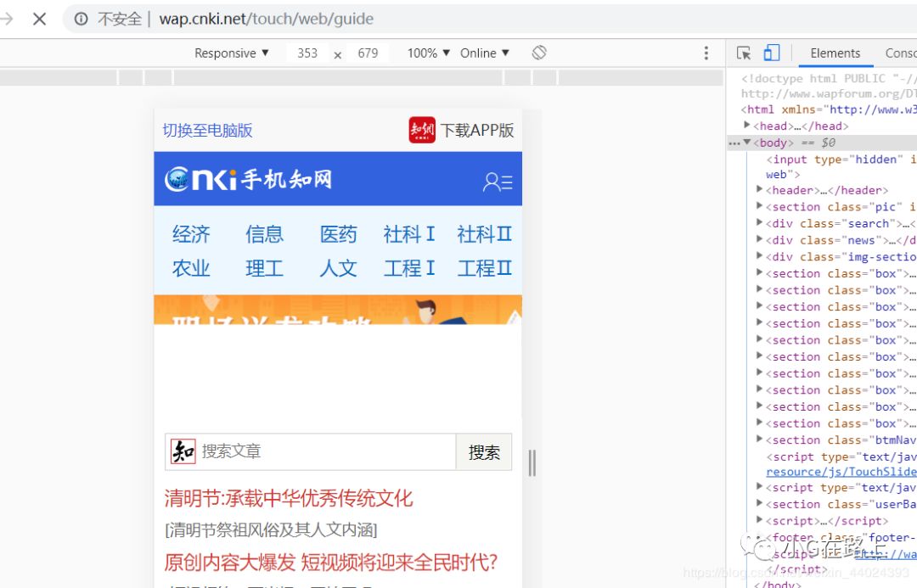Click the 搜索 button
Screen dimensions: 917x588
[484, 451]
